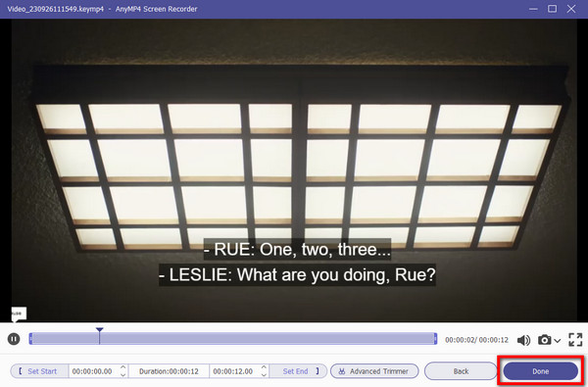The width and height of the screenshot is (588, 387).
Task: Pause the video playback
Action: click(14, 339)
